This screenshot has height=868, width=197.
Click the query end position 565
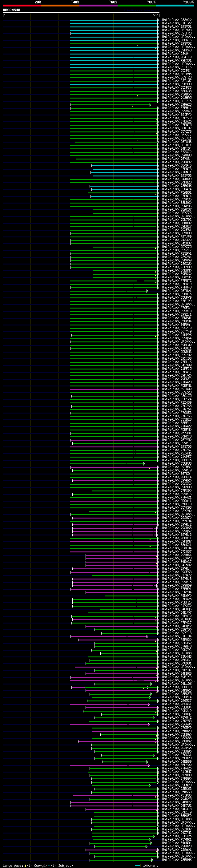(x=155, y=15)
